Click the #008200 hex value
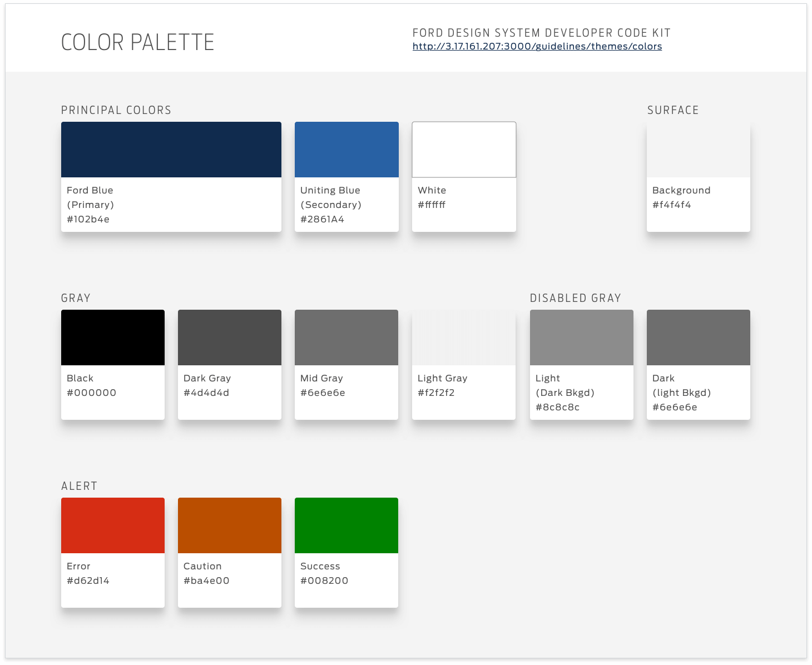This screenshot has width=812, height=665. [x=324, y=580]
